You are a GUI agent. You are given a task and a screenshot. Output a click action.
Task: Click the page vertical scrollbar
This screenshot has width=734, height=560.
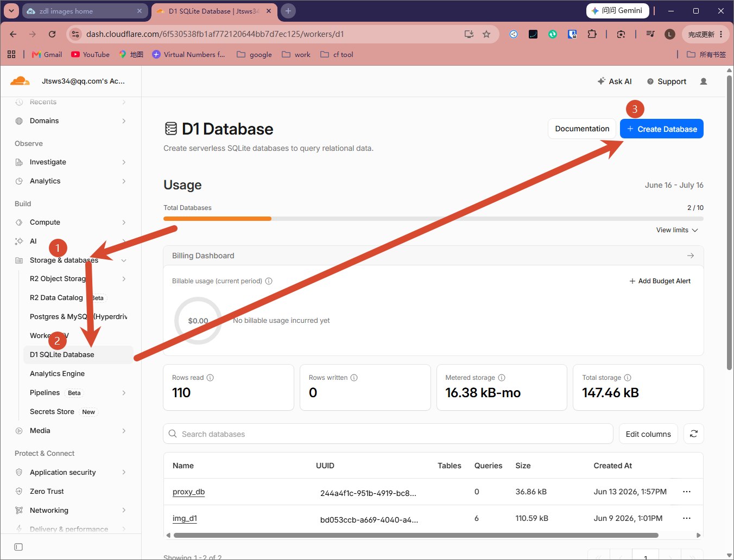click(729, 222)
